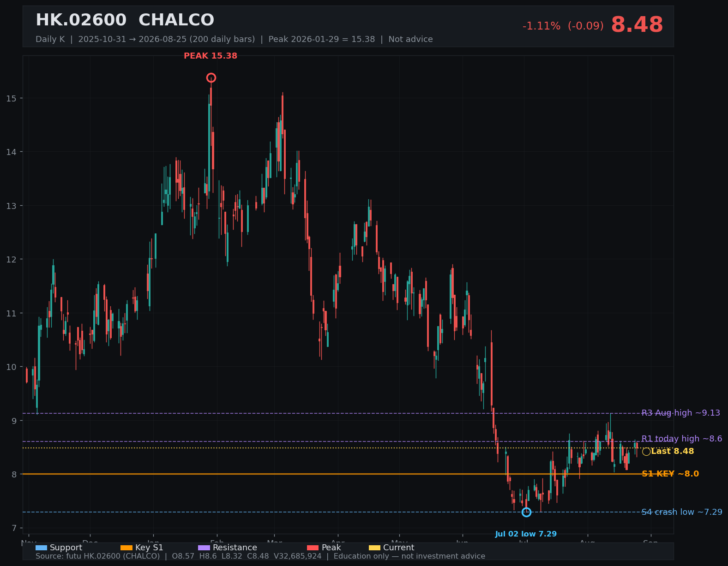This screenshot has height=566, width=728.
Task: Click the 'R3 Aug high ~9.13' label
Action: pos(681,413)
